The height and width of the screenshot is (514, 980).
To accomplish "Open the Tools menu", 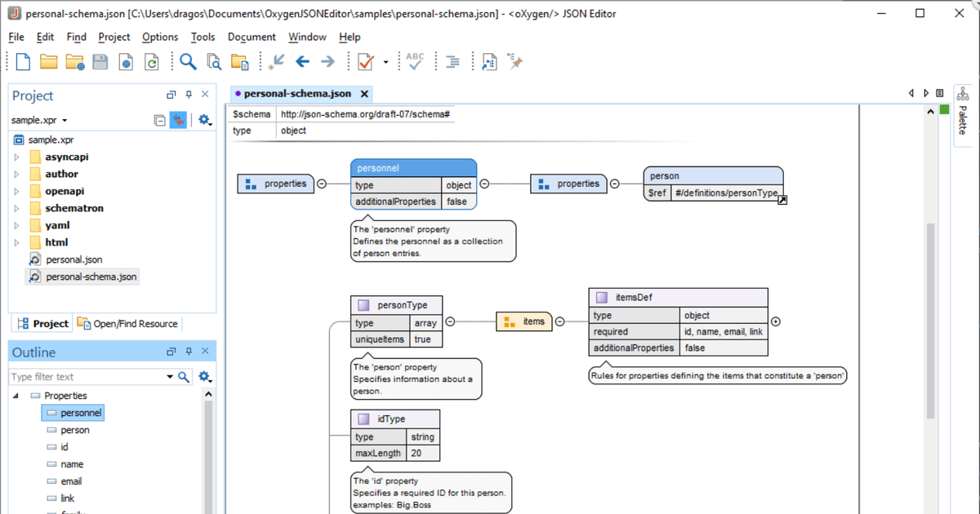I will pyautogui.click(x=203, y=37).
